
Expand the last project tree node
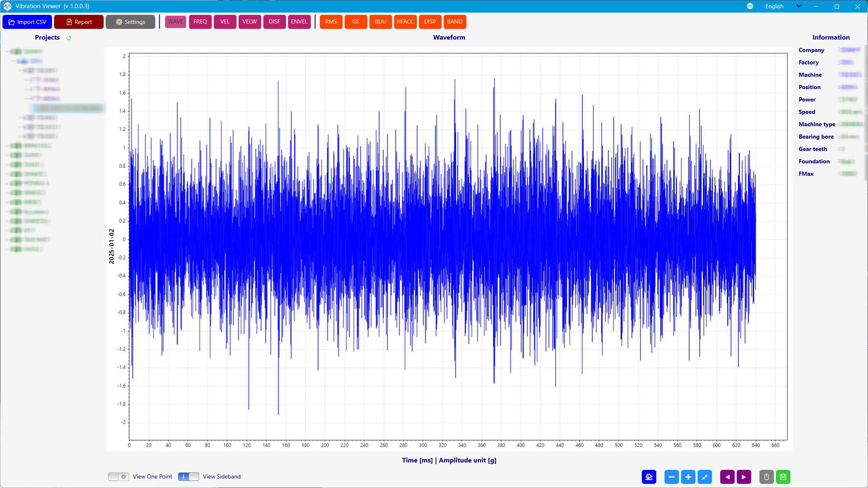pos(8,249)
